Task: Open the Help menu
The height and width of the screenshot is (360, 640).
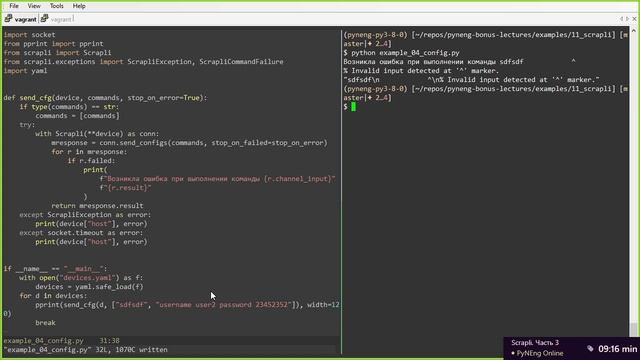Action: [79, 6]
